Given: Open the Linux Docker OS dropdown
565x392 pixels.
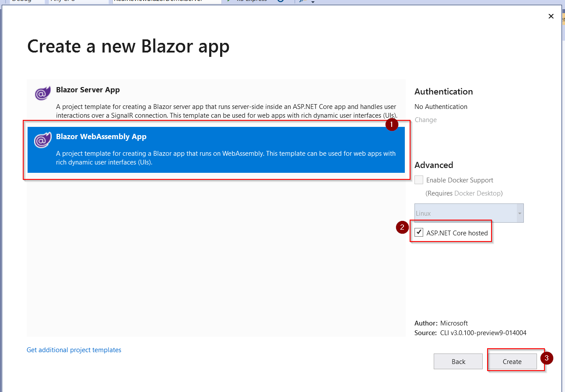Looking at the screenshot, I should click(520, 213).
